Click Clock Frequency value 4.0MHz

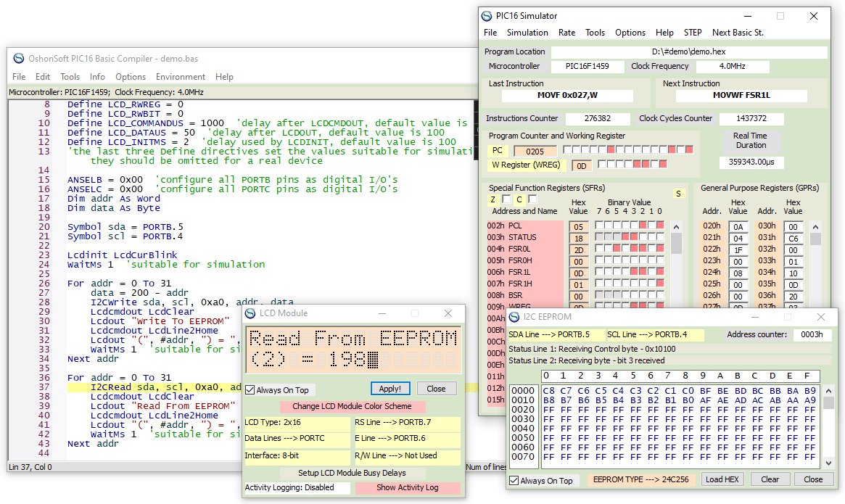click(733, 66)
